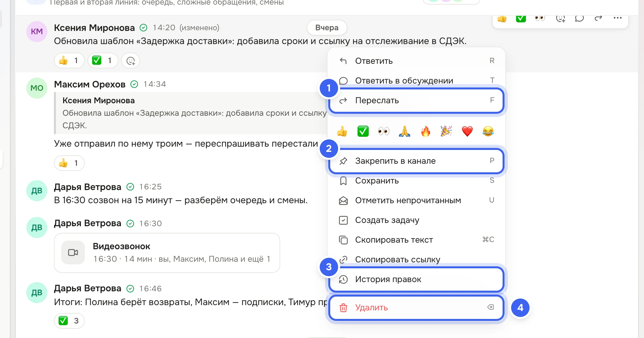React with party popper emoji in menu
The height and width of the screenshot is (338, 644).
[x=446, y=131]
